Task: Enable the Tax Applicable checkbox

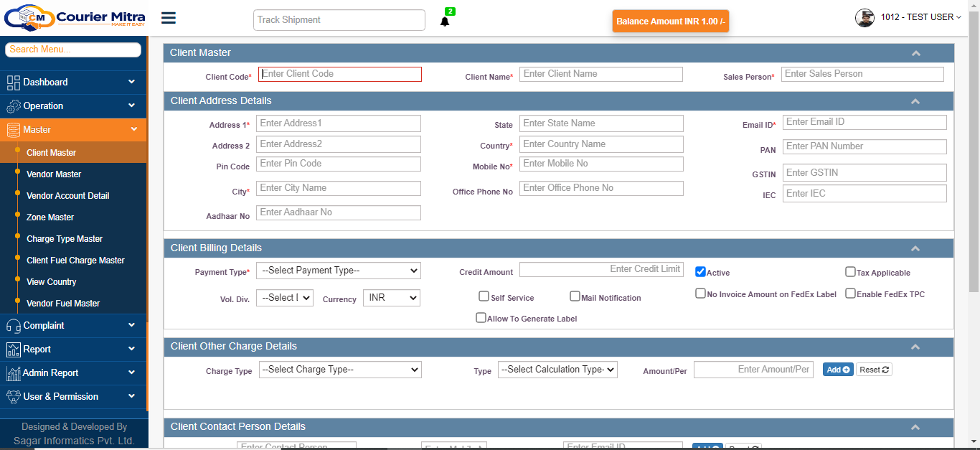Action: point(850,272)
